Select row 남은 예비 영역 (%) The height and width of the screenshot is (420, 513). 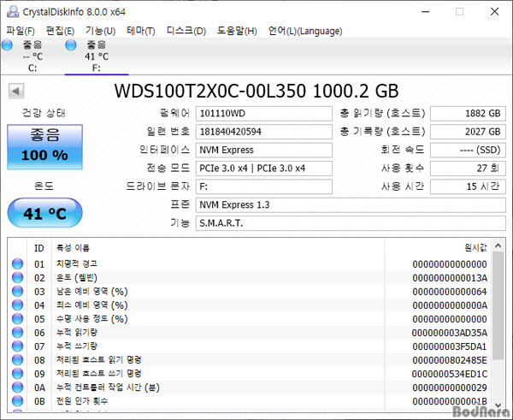[x=250, y=292]
